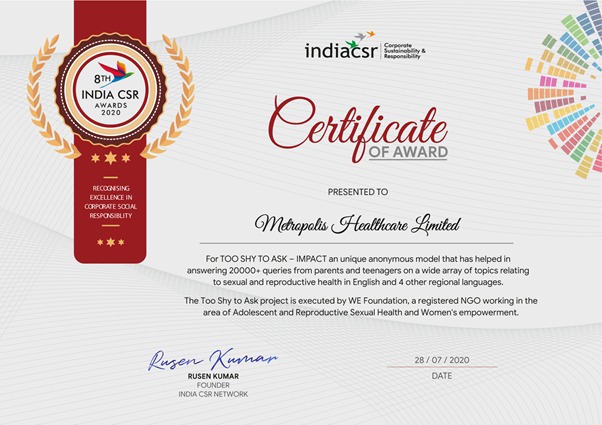Click the line starting 'answering 20000+ queries'
Image resolution: width=602 pixels, height=425 pixels.
click(358, 270)
